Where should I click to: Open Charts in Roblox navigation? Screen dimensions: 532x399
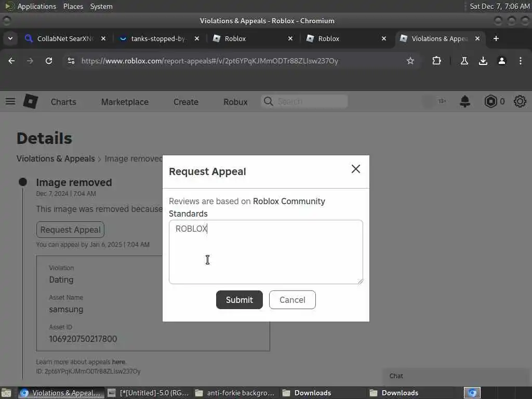(x=63, y=102)
